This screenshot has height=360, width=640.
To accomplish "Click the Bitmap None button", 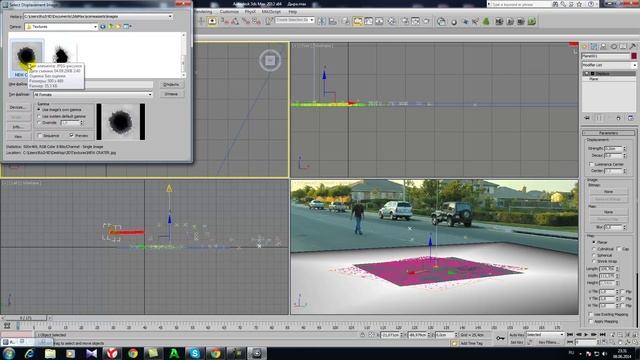I will tap(608, 191).
